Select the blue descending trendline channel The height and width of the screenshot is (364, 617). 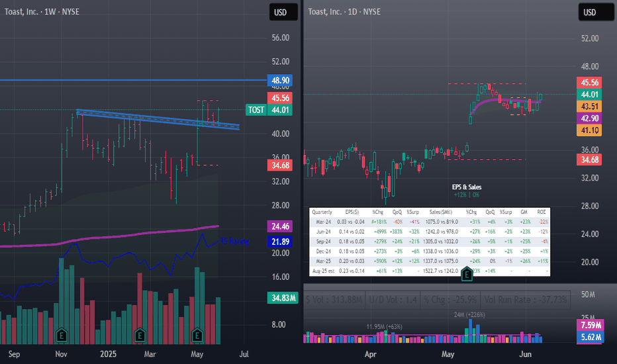click(x=158, y=119)
